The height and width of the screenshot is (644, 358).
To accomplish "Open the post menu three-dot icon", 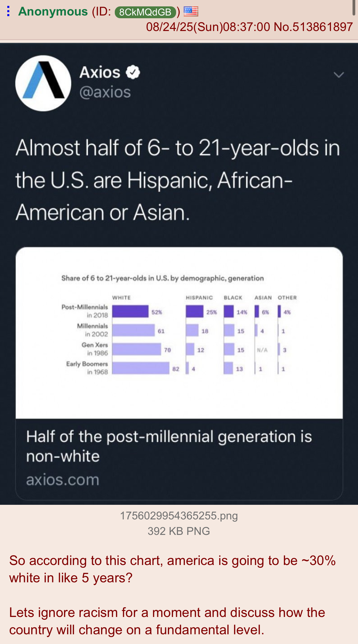I will (x=9, y=12).
